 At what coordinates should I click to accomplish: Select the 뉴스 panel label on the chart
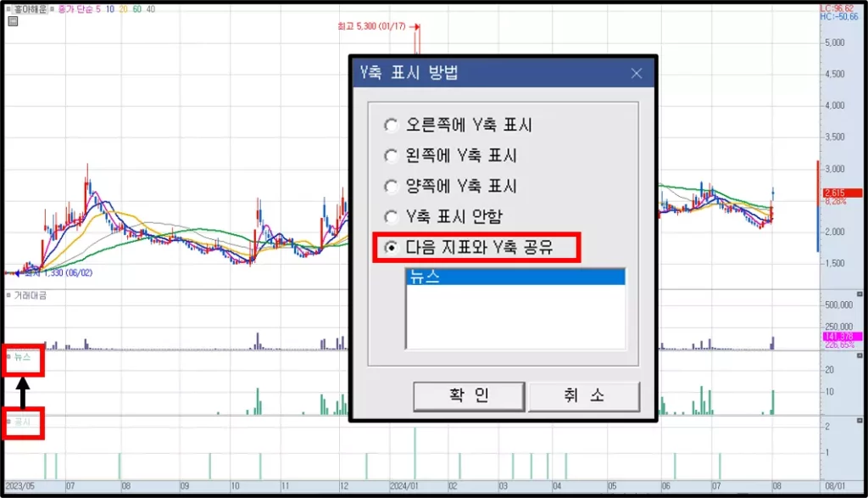pyautogui.click(x=22, y=356)
